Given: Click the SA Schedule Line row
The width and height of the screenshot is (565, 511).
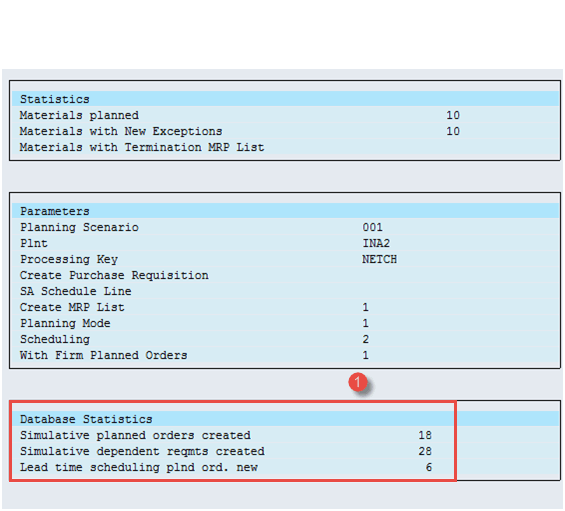Looking at the screenshot, I should pyautogui.click(x=285, y=291).
